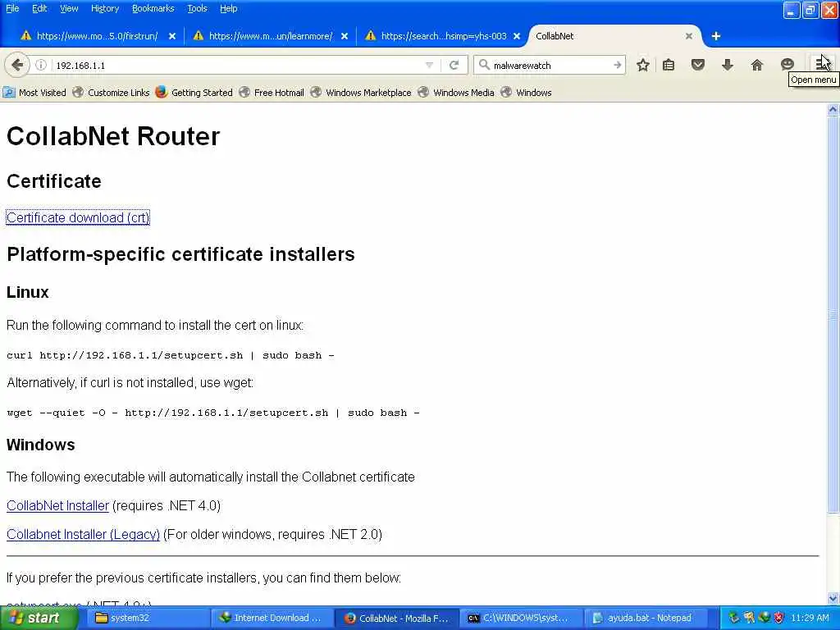Click the vertical scrollbar thumb
Screen dimensions: 840x630
click(833, 315)
